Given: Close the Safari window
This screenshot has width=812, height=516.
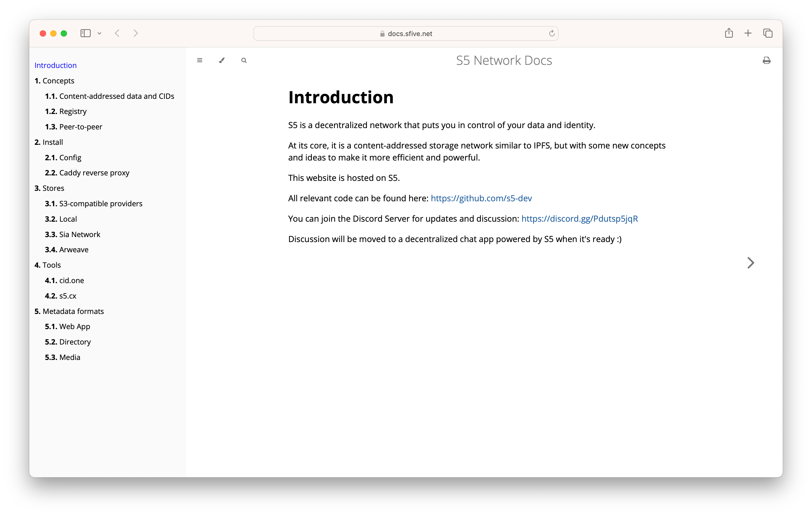Looking at the screenshot, I should pyautogui.click(x=43, y=33).
